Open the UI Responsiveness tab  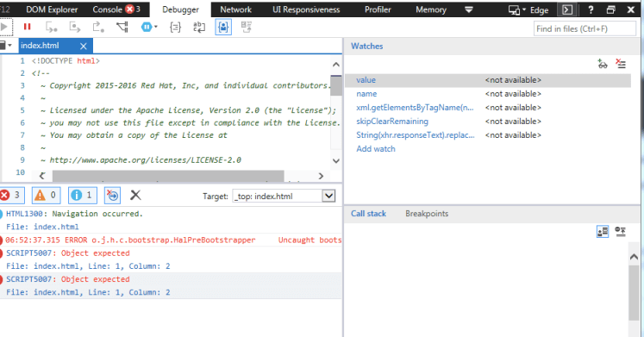pos(306,9)
